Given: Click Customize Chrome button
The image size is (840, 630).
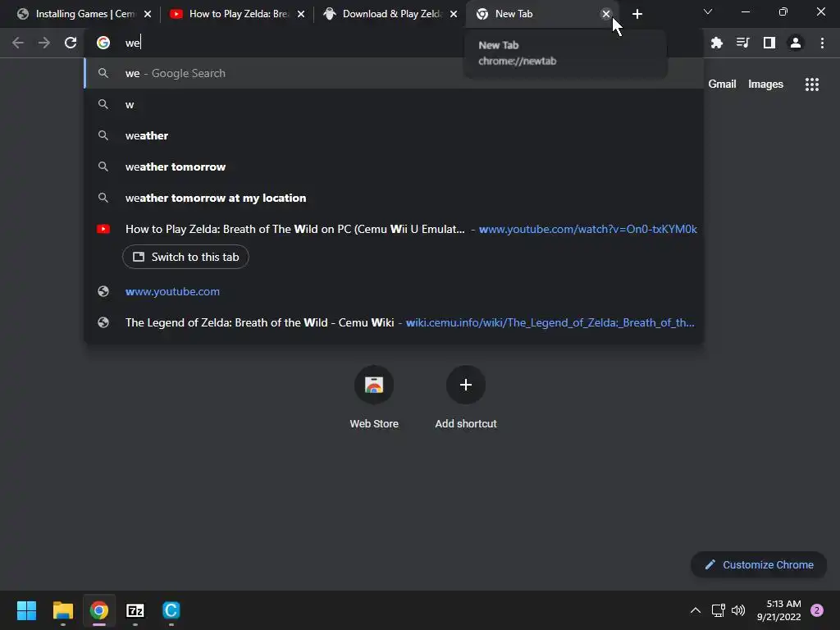Looking at the screenshot, I should (x=759, y=564).
